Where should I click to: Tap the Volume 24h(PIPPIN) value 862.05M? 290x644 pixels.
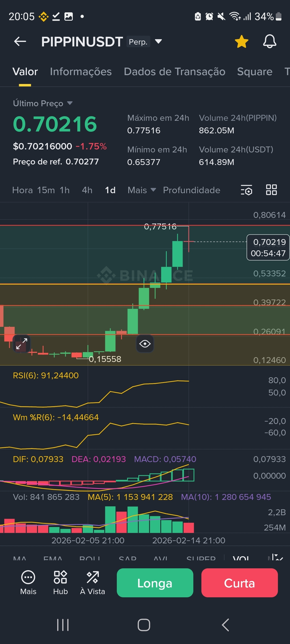pos(216,131)
